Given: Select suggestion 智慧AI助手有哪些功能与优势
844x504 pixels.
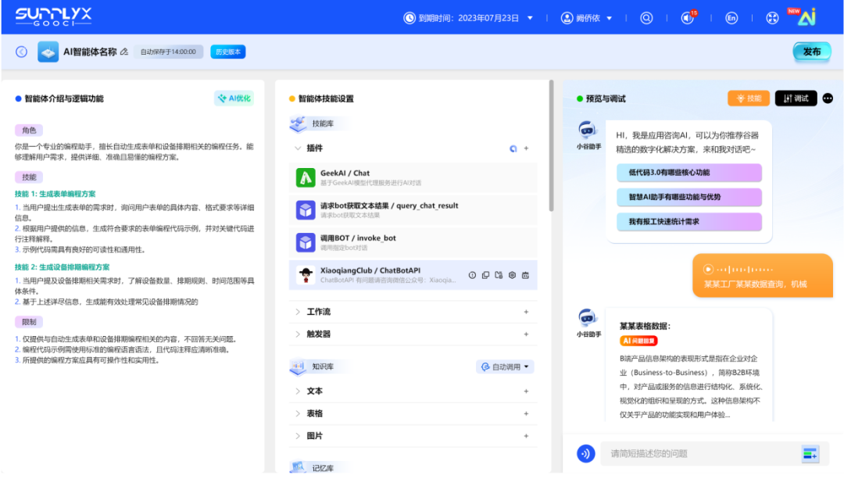Looking at the screenshot, I should tap(689, 197).
